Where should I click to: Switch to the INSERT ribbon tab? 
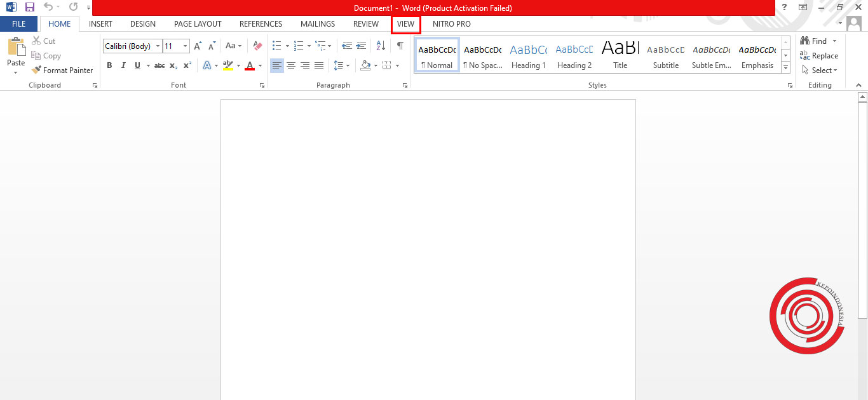tap(100, 23)
